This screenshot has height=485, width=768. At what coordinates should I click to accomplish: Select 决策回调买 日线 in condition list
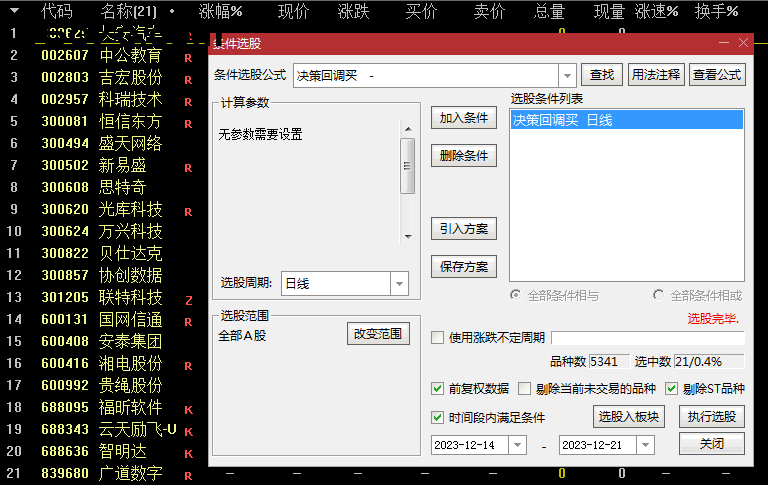click(x=626, y=120)
